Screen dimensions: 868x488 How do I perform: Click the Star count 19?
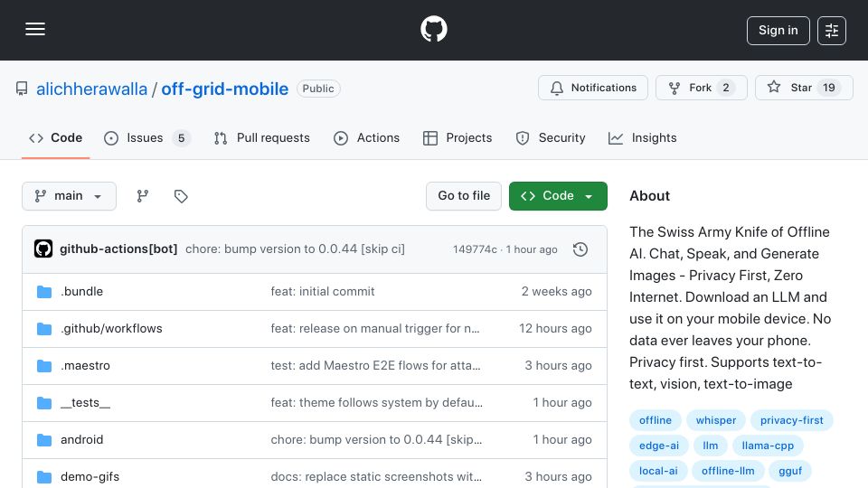pyautogui.click(x=829, y=88)
